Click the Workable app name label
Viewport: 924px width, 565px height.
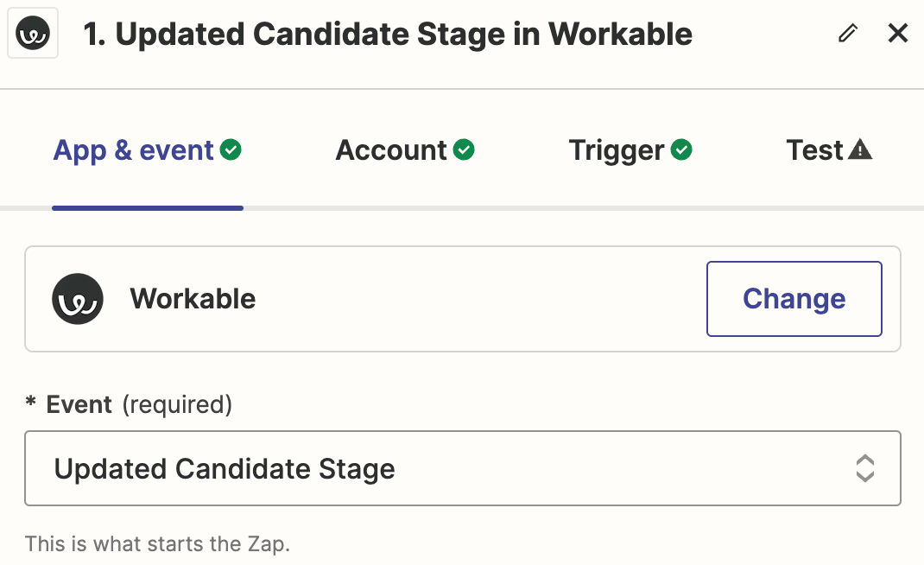click(193, 299)
